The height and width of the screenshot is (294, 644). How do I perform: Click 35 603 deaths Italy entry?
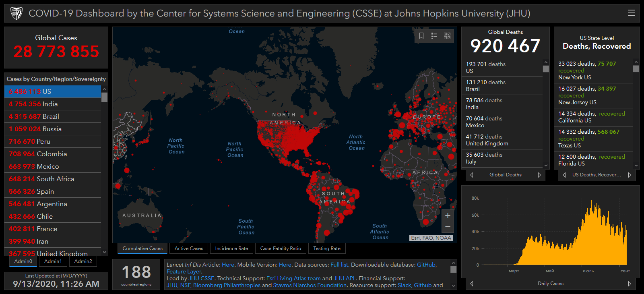[x=502, y=158]
